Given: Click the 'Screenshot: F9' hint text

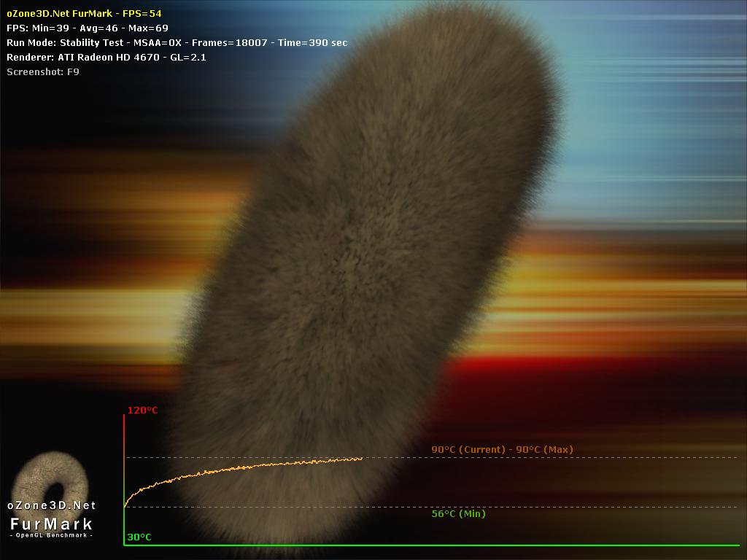Looking at the screenshot, I should 43,72.
